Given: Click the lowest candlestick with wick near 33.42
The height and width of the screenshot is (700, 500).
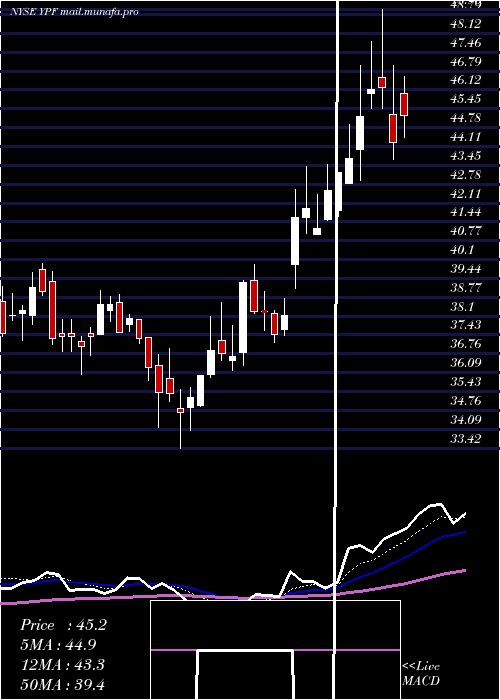Looking at the screenshot, I should (x=180, y=410).
